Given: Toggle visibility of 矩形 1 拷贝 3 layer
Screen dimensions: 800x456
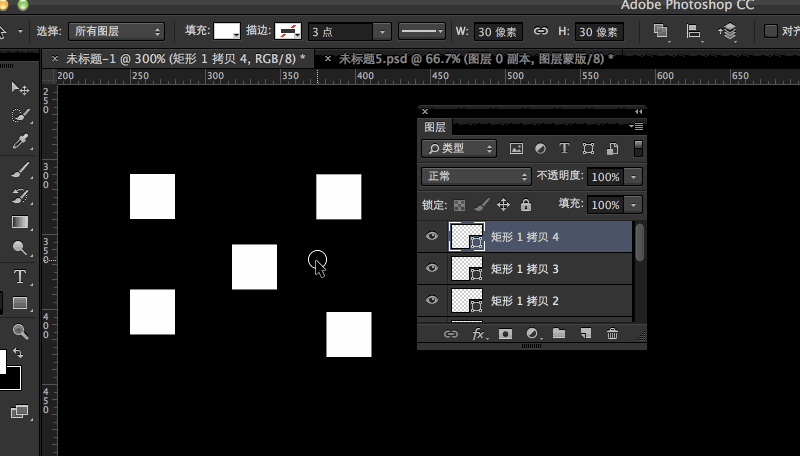Looking at the screenshot, I should click(432, 269).
